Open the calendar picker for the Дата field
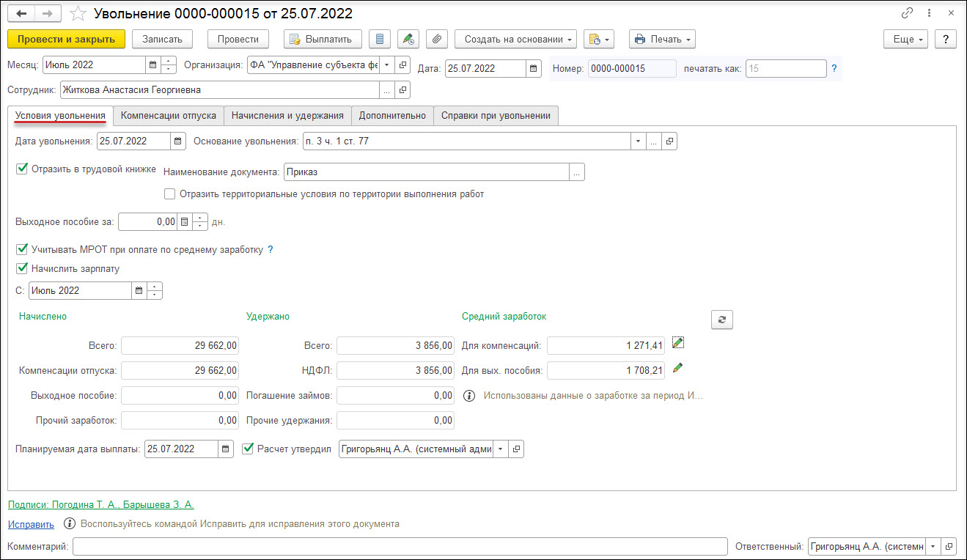 [x=534, y=68]
